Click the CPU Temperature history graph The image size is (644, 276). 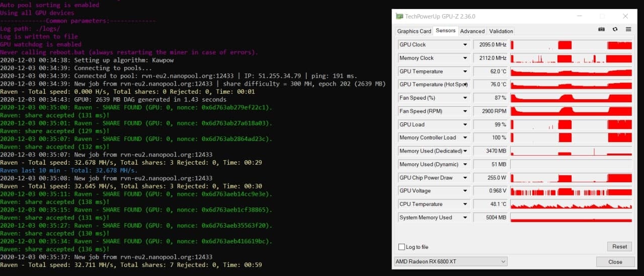pos(571,204)
